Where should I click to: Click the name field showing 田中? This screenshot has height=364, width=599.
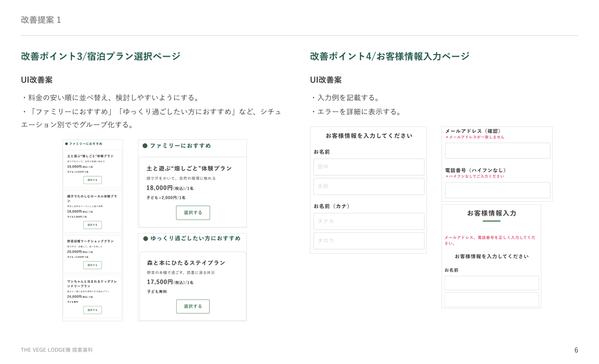[369, 167]
